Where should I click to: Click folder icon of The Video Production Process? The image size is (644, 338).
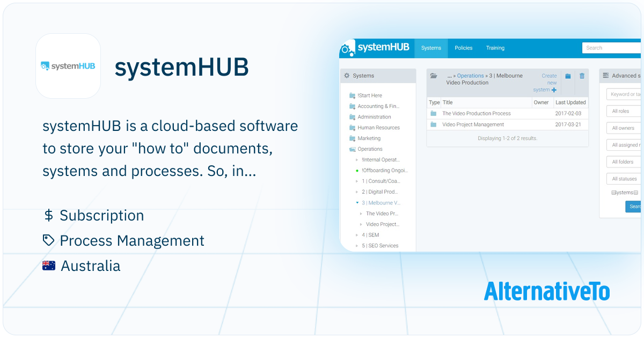(x=433, y=114)
